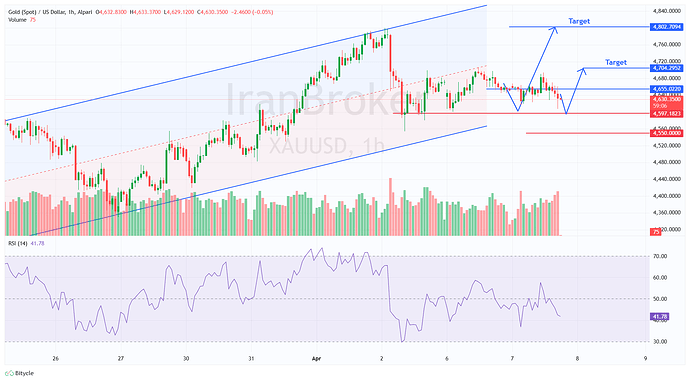Select the 4,704.2952 price label
Screen dimensions: 690x381
[x=667, y=68]
